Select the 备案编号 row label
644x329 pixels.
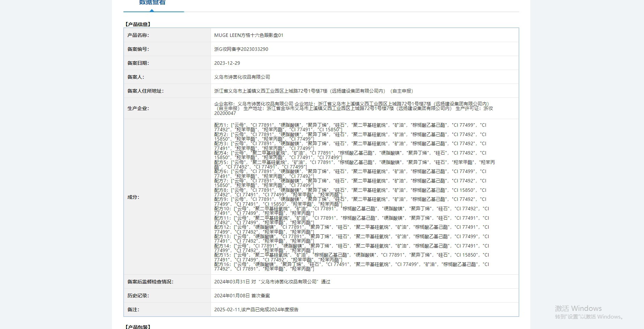coord(138,49)
